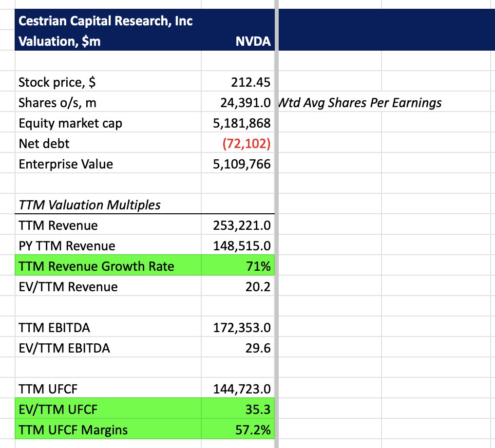Select the TTM EBITDA value 172,353.0
This screenshot has width=495, height=448.
pyautogui.click(x=238, y=327)
